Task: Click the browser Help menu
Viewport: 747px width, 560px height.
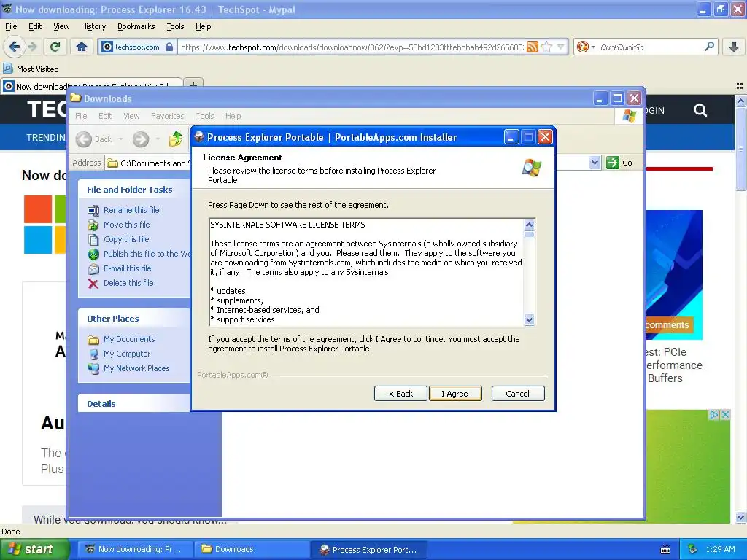Action: coord(203,26)
